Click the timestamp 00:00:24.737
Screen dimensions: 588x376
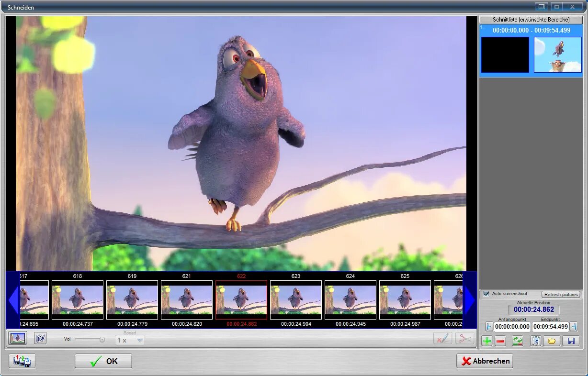tap(78, 324)
